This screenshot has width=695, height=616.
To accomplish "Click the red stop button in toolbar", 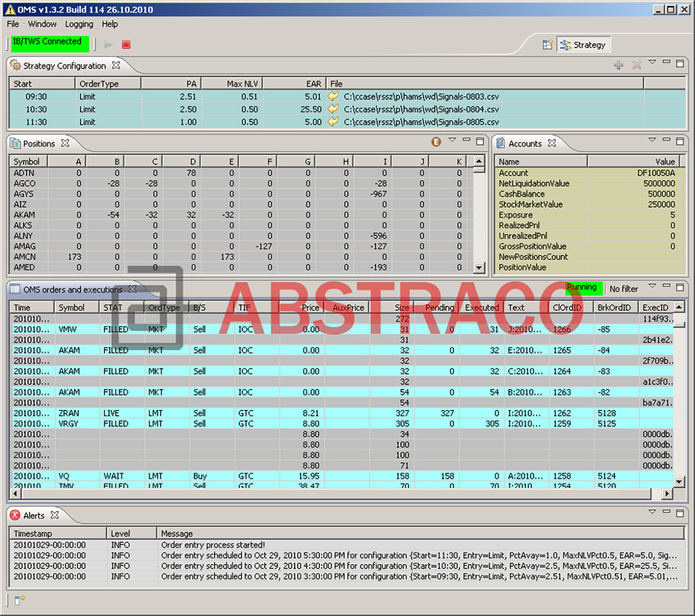I will [126, 45].
